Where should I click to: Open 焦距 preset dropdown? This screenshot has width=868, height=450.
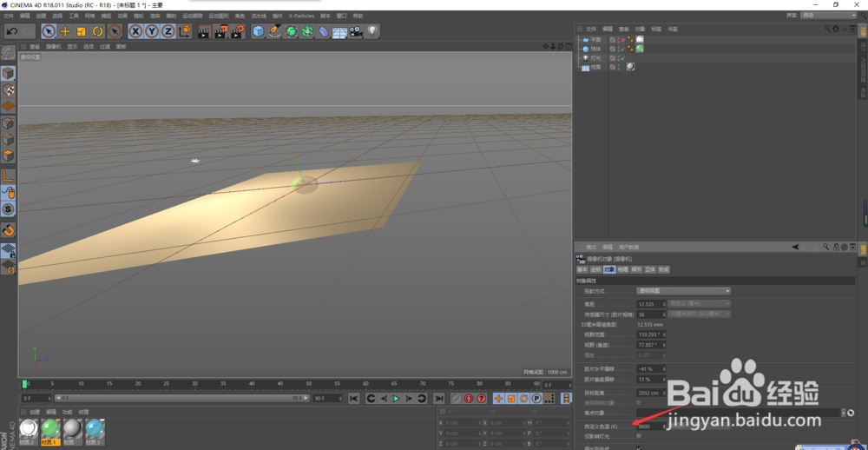click(x=700, y=304)
